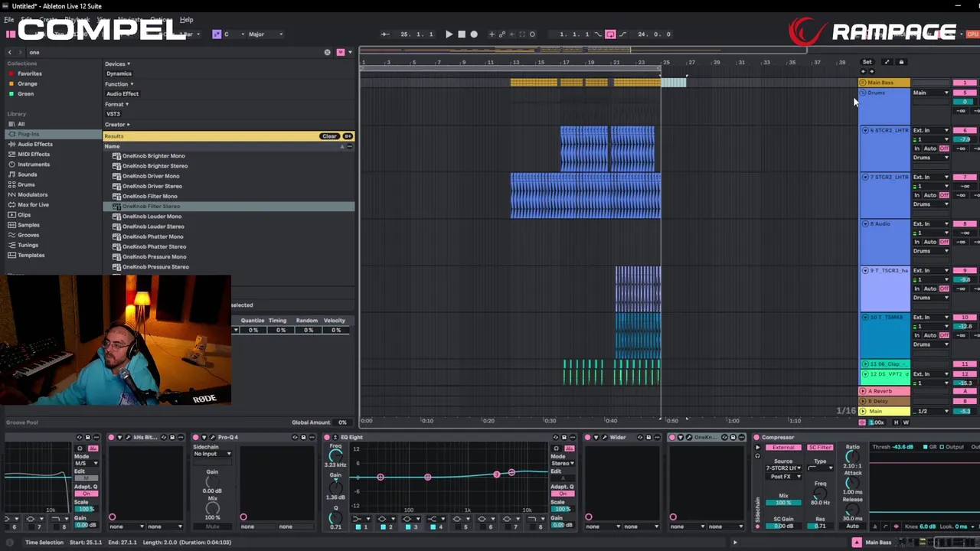Open the Clips library category

point(24,215)
